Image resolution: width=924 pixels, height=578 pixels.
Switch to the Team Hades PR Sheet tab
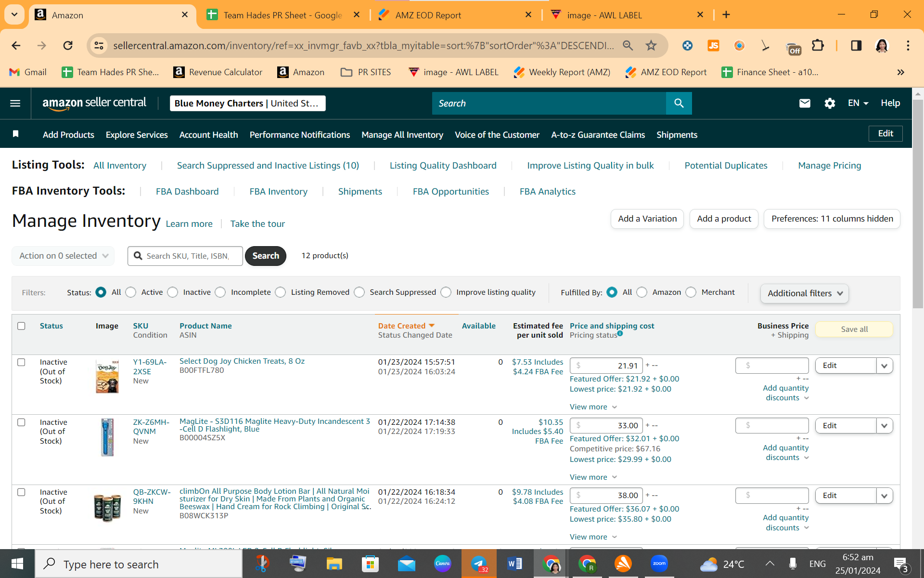click(283, 15)
